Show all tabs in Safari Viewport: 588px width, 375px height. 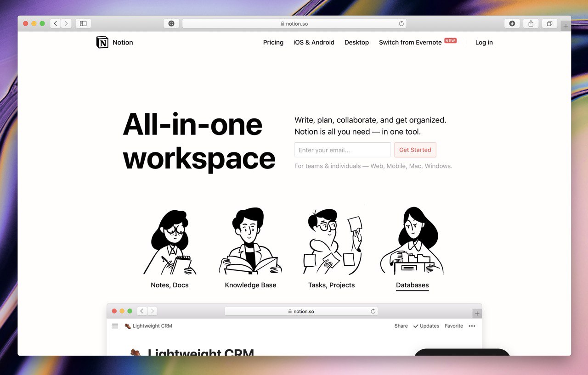[549, 23]
